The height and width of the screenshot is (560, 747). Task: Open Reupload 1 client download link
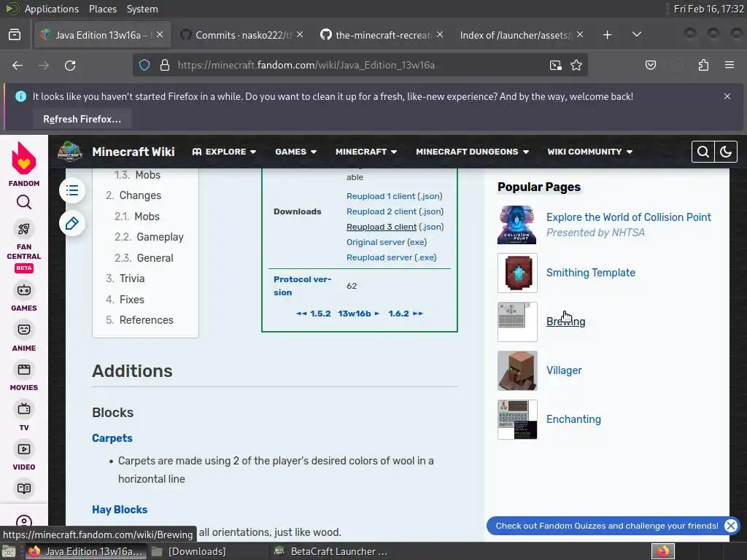coord(381,196)
